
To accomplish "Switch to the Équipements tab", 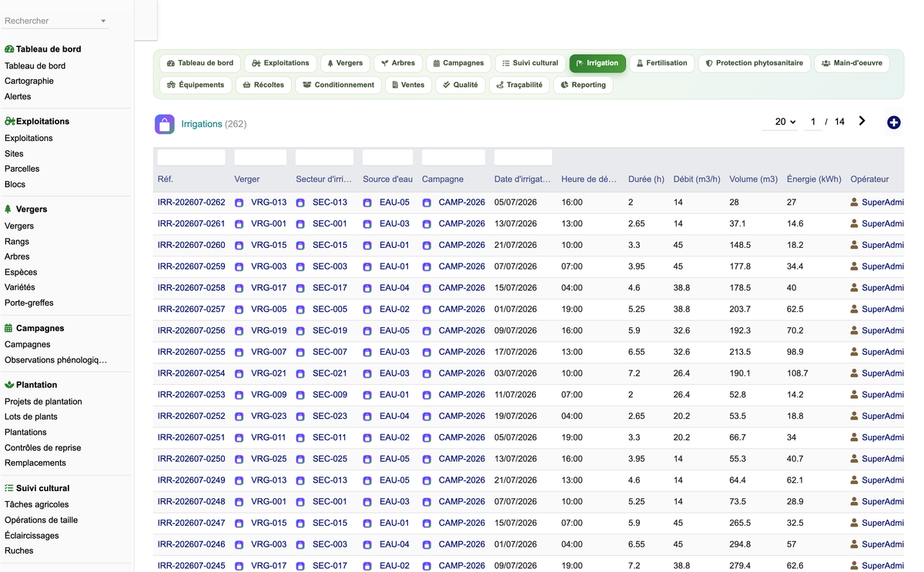I will point(196,85).
